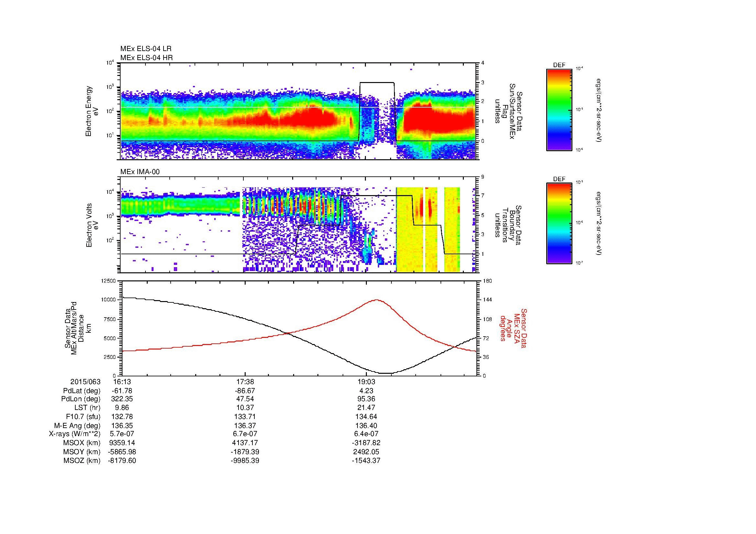Click the F10.7 value 132.78

point(122,417)
